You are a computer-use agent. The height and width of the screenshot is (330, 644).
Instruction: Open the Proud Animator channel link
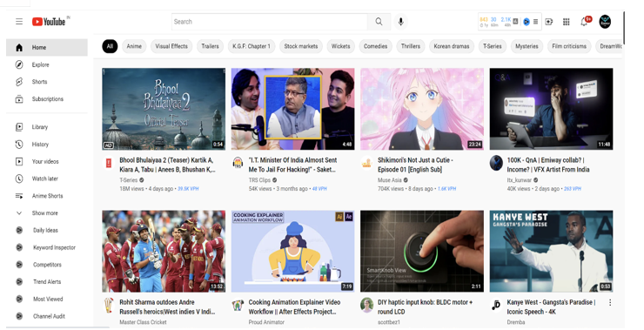(266, 322)
